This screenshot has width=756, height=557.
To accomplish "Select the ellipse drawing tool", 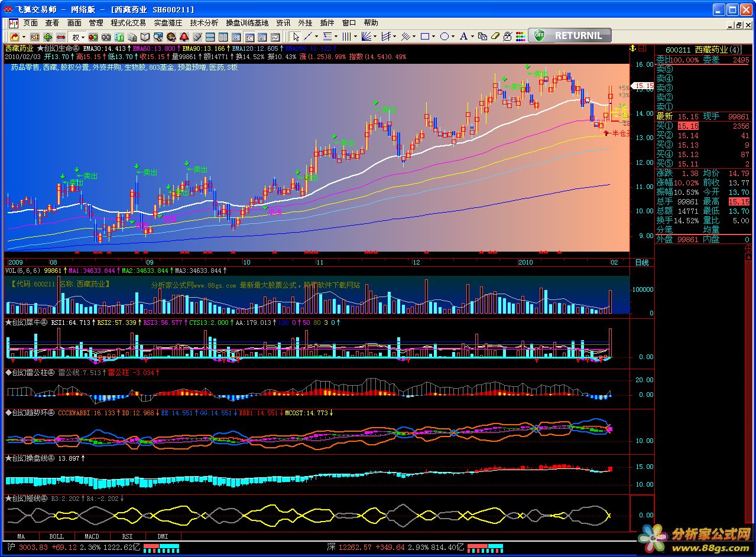I will (444, 37).
